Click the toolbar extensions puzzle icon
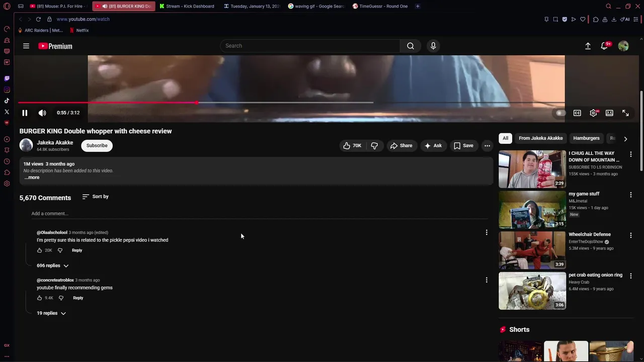Image resolution: width=644 pixels, height=362 pixels. coord(596,19)
